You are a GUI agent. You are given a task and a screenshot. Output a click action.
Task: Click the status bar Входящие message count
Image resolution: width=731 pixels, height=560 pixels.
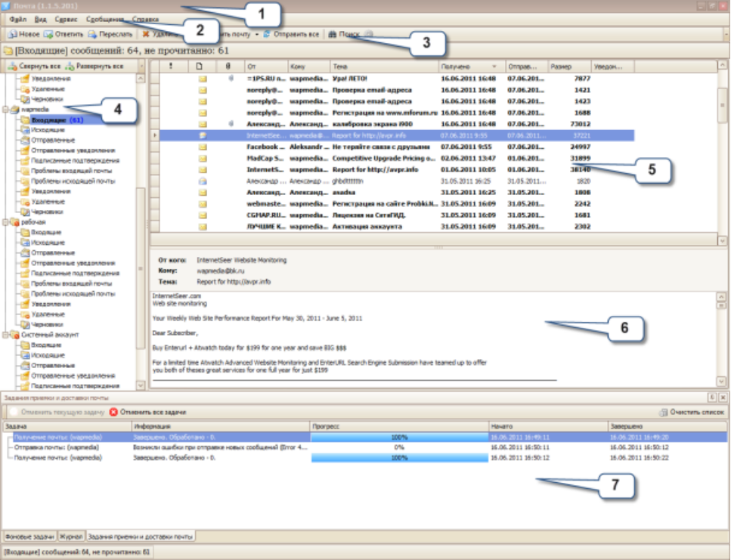[x=77, y=552]
